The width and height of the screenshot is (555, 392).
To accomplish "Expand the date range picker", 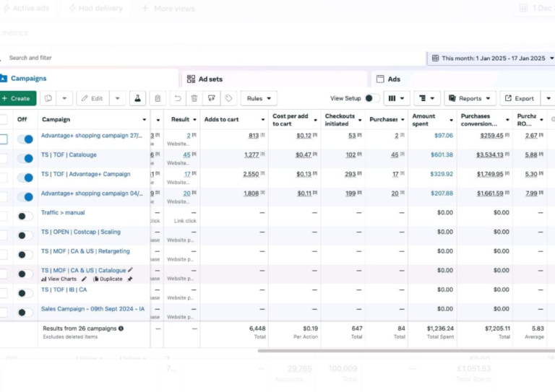I will coord(491,58).
